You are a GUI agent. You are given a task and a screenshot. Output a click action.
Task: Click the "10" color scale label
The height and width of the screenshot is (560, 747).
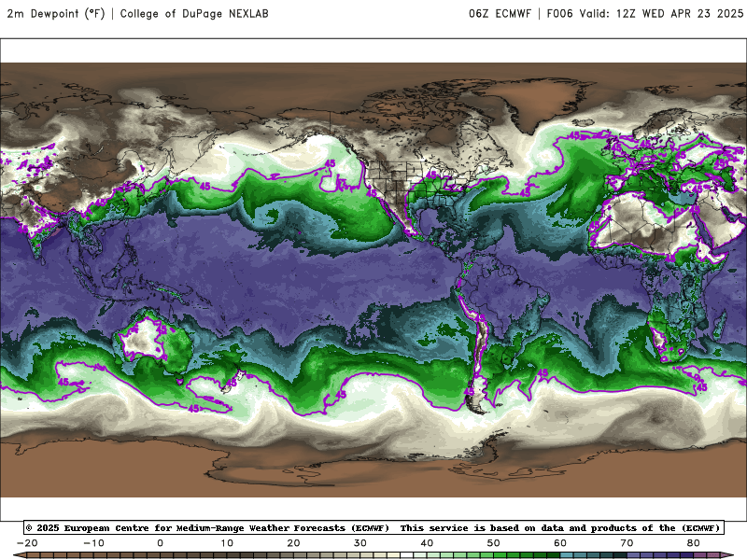click(x=227, y=543)
